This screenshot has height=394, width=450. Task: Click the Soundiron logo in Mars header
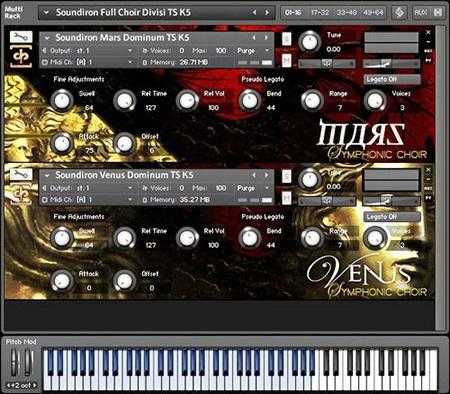click(x=21, y=56)
